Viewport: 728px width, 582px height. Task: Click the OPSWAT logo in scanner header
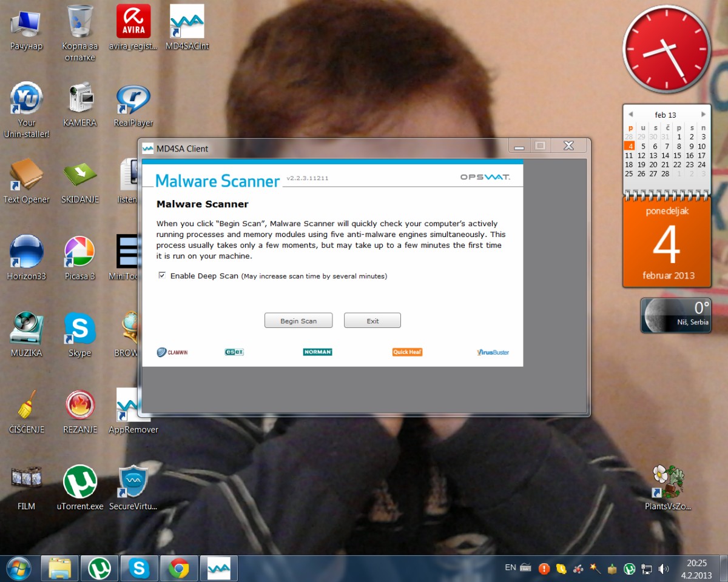pyautogui.click(x=485, y=178)
